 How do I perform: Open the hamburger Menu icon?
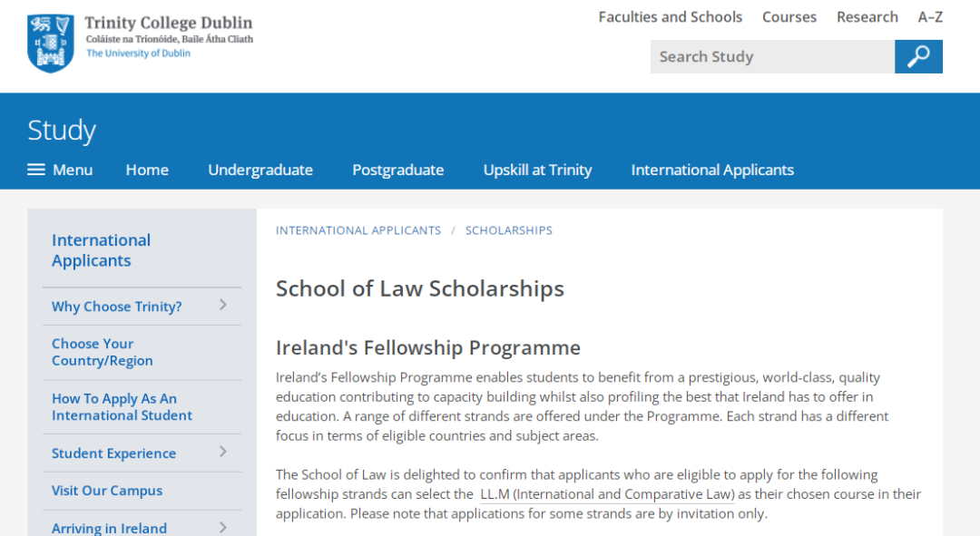[x=36, y=170]
